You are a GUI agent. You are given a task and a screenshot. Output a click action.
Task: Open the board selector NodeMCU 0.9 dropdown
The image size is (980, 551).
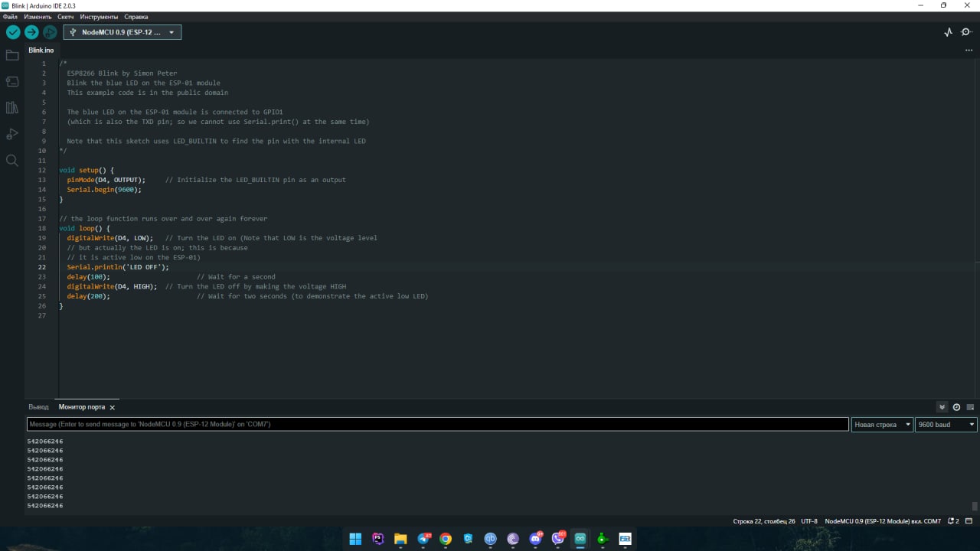pos(122,32)
